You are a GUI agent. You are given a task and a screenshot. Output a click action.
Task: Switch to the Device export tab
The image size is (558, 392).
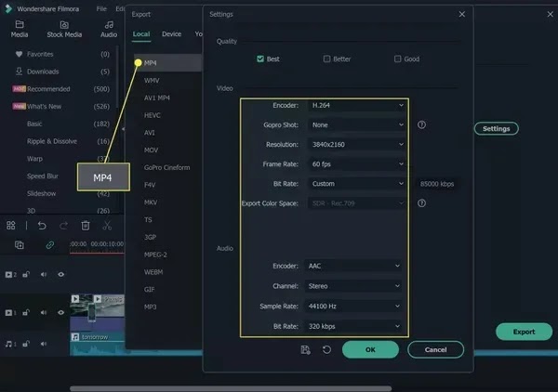pos(171,34)
